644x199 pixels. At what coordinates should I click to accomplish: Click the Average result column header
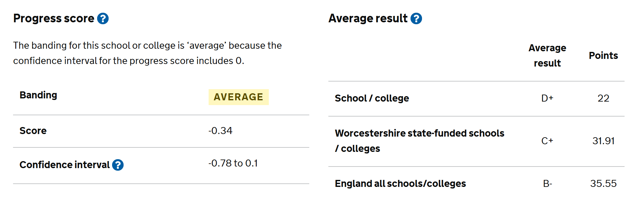(x=547, y=56)
